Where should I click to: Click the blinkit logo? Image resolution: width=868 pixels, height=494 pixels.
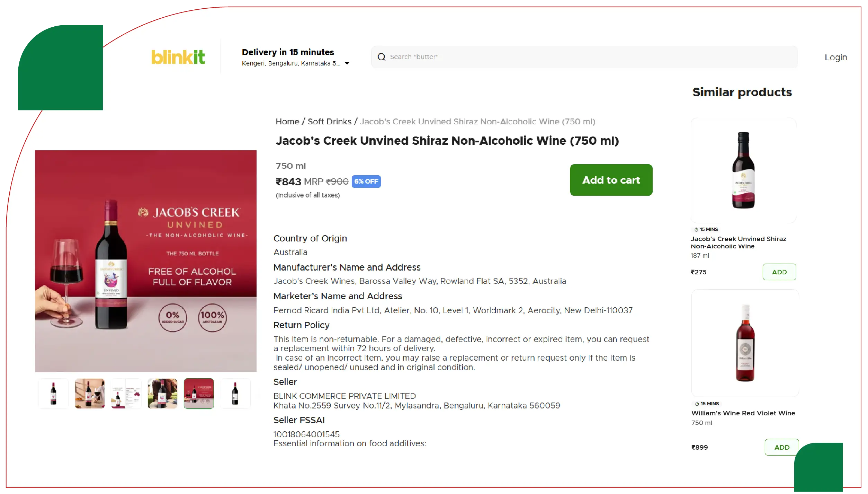pyautogui.click(x=178, y=57)
